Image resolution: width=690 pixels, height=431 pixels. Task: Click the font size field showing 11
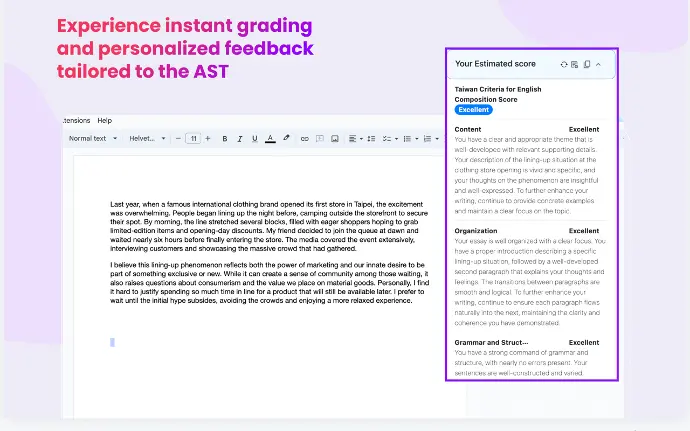[x=194, y=139]
